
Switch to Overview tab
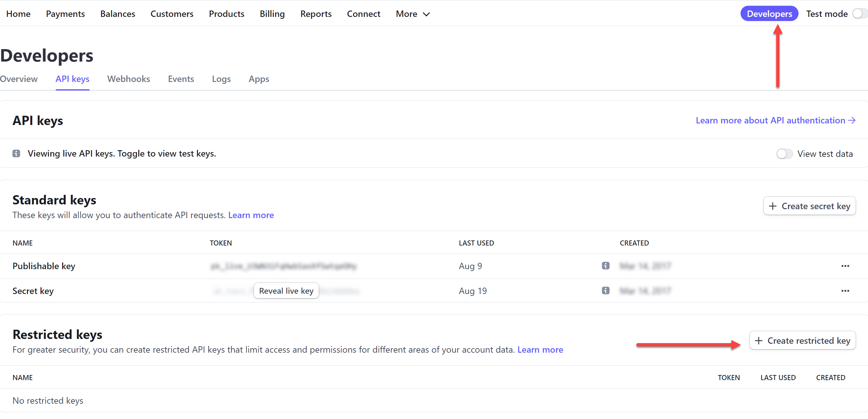tap(19, 79)
